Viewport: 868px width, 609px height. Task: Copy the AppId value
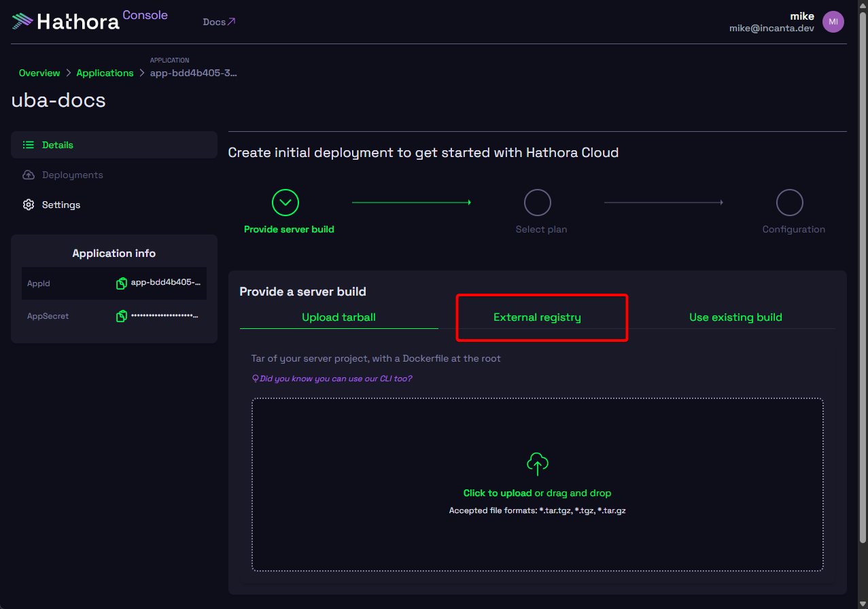click(x=122, y=283)
